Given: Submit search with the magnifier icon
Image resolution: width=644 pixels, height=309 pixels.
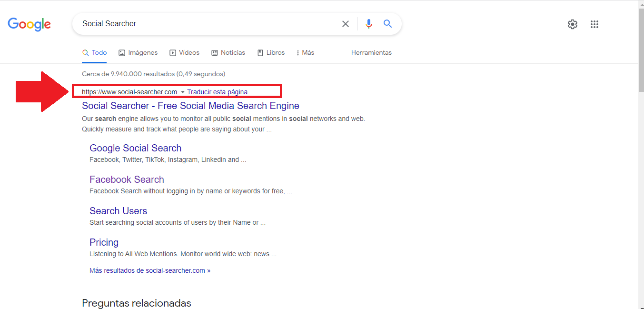Looking at the screenshot, I should pyautogui.click(x=388, y=24).
